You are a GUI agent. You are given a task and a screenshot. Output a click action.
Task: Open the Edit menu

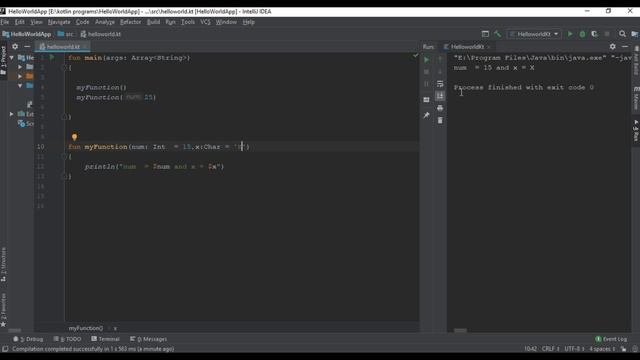[20, 22]
